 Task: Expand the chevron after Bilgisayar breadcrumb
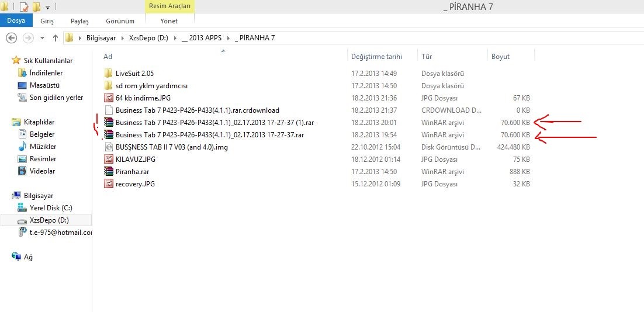pyautogui.click(x=123, y=38)
